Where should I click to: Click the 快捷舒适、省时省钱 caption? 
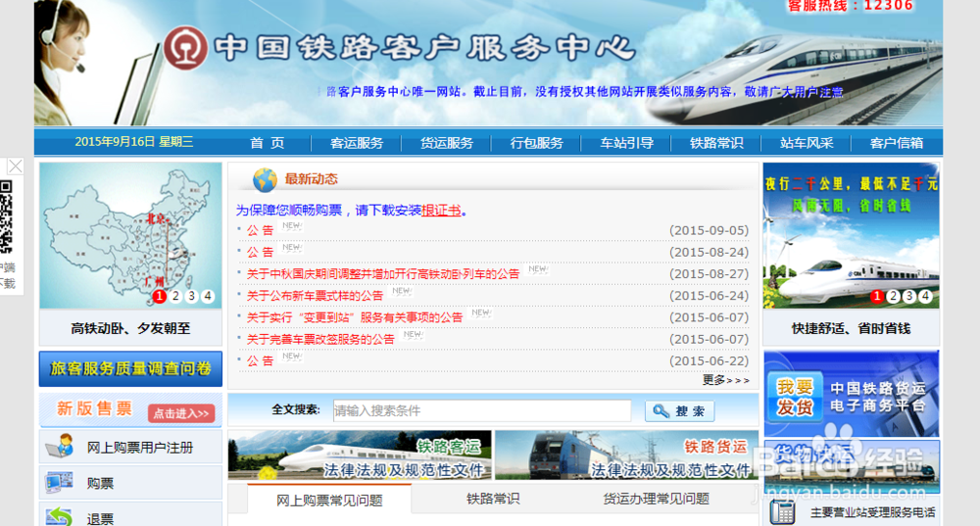tap(852, 328)
